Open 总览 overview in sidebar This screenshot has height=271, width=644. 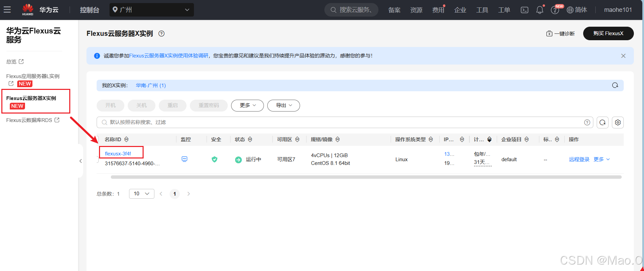(x=15, y=61)
